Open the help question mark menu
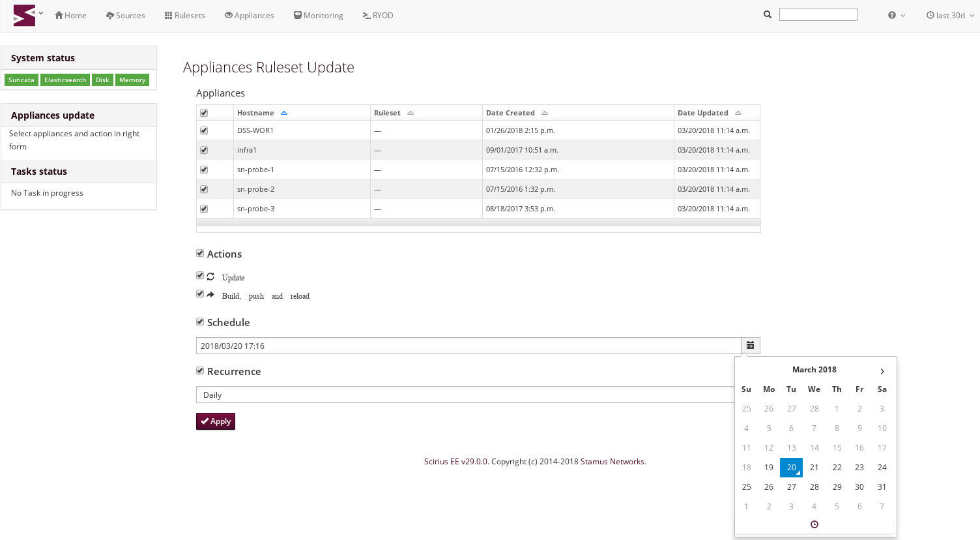This screenshot has width=980, height=540. click(896, 15)
